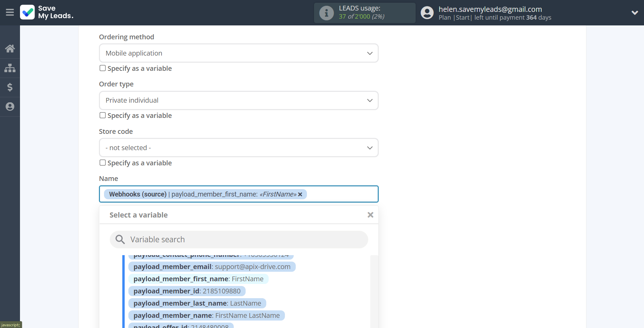Expand the account dropdown chevron
644x328 pixels.
pyautogui.click(x=635, y=13)
